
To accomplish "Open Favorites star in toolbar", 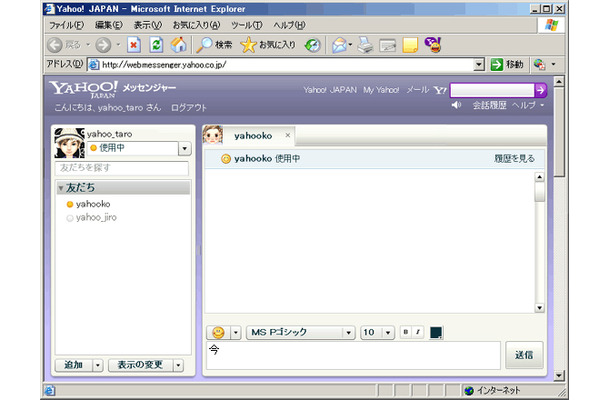I will [x=248, y=45].
